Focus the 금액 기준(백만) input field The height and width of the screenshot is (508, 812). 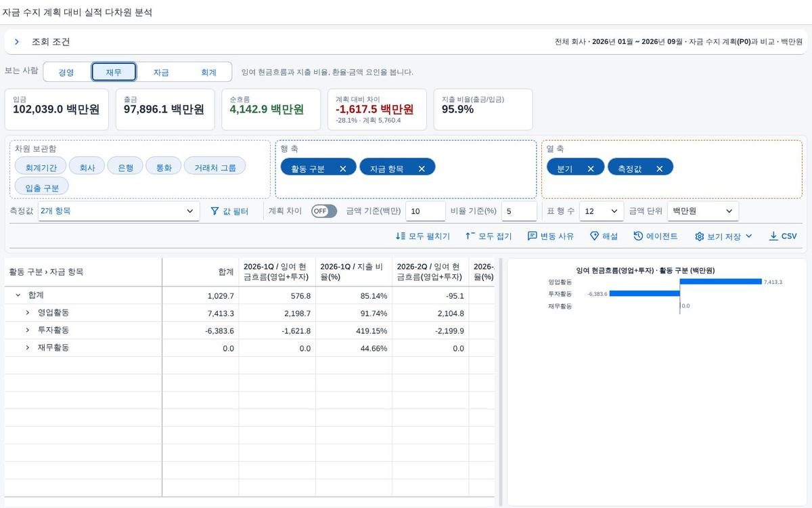pyautogui.click(x=426, y=211)
